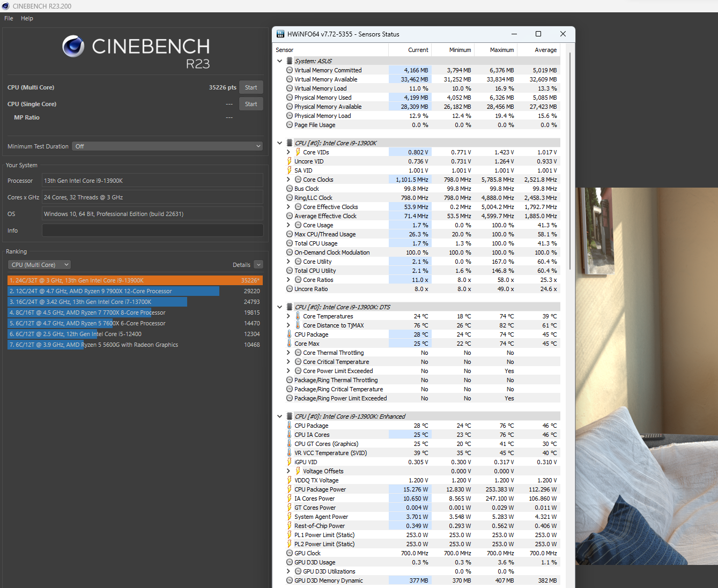The height and width of the screenshot is (588, 718).
Task: Click the HWiNFO64 title bar app icon
Action: pyautogui.click(x=280, y=34)
